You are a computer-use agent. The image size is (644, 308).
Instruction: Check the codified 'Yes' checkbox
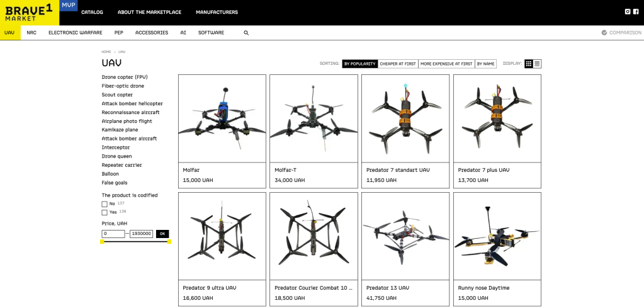(105, 213)
